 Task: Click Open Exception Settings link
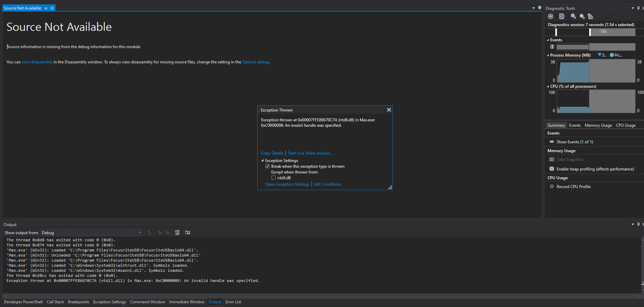click(x=287, y=184)
